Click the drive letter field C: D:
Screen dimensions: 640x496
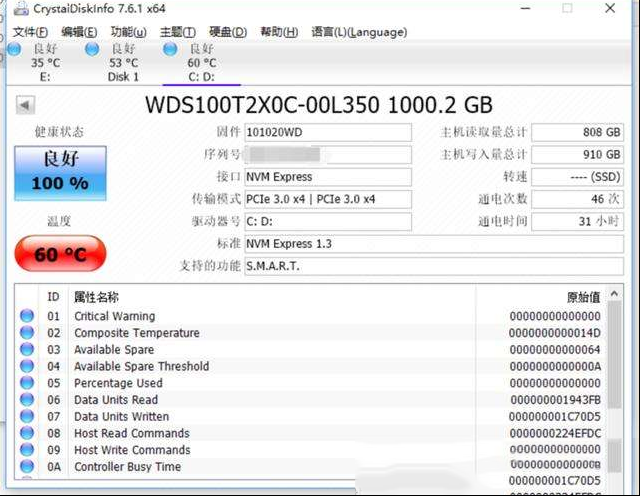[x=328, y=222]
